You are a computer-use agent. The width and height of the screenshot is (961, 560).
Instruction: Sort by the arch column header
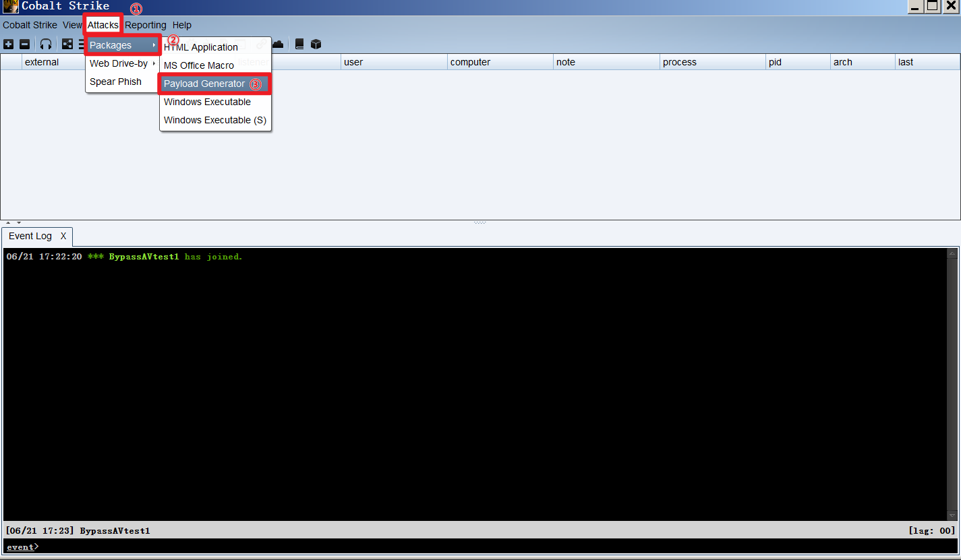[863, 62]
